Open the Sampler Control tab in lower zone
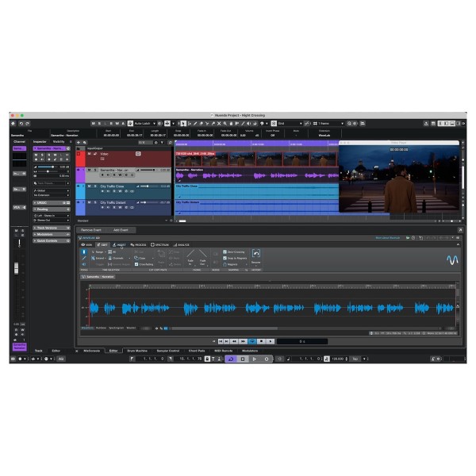The height and width of the screenshot is (476, 476). click(168, 351)
